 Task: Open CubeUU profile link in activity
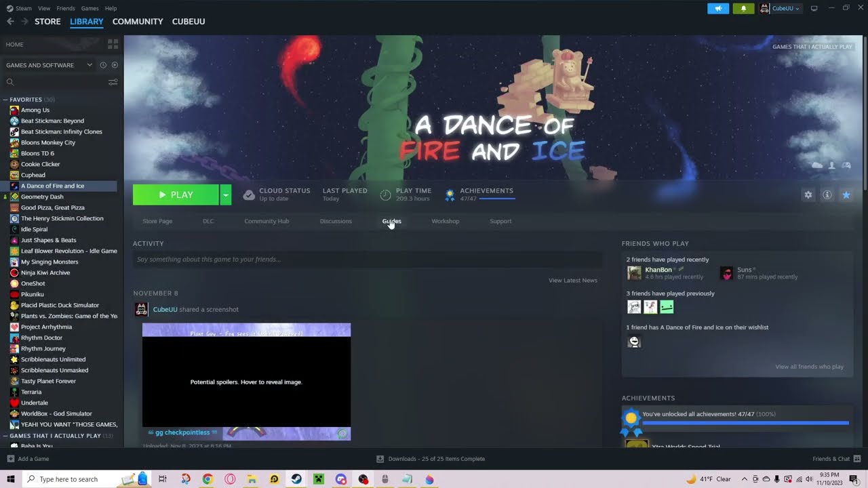point(165,309)
